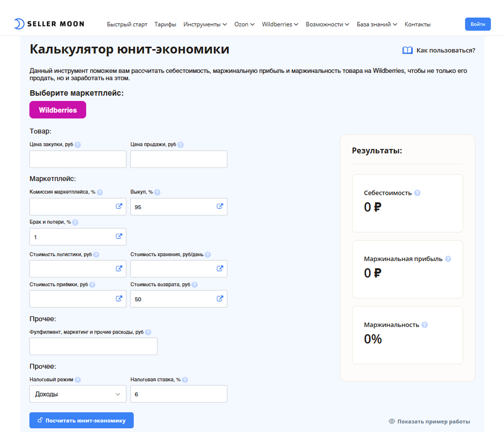
Task: Click help icon next to Брак и потери
Action: (x=75, y=222)
